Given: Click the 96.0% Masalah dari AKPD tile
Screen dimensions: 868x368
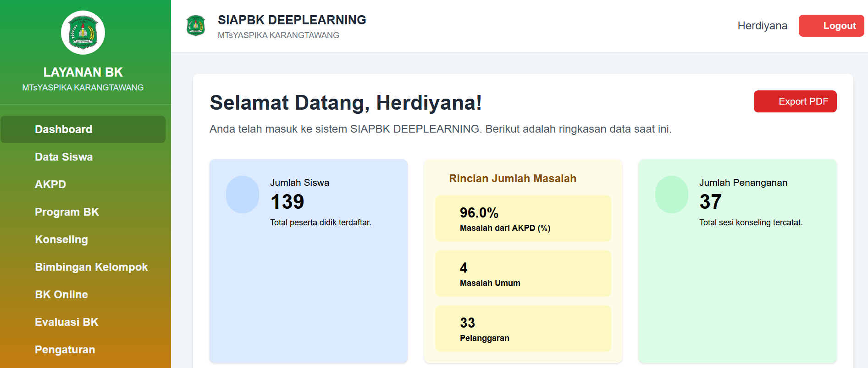Looking at the screenshot, I should click(523, 218).
